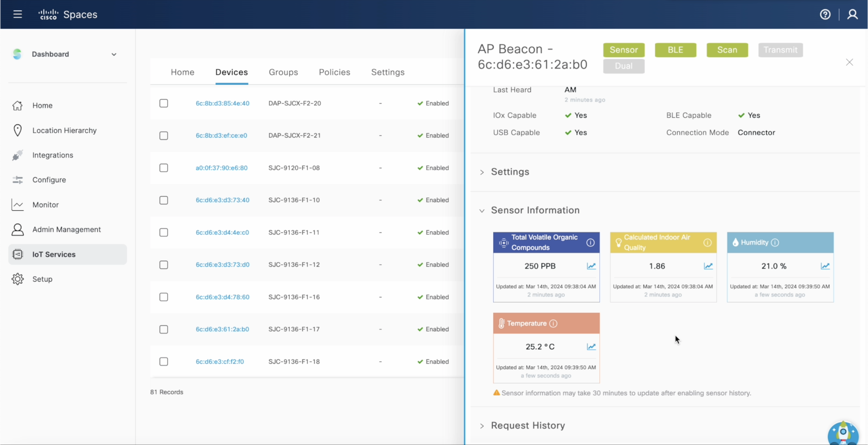Click the Total Volatile Organic Compounds info icon
This screenshot has width=868, height=445.
(x=590, y=243)
